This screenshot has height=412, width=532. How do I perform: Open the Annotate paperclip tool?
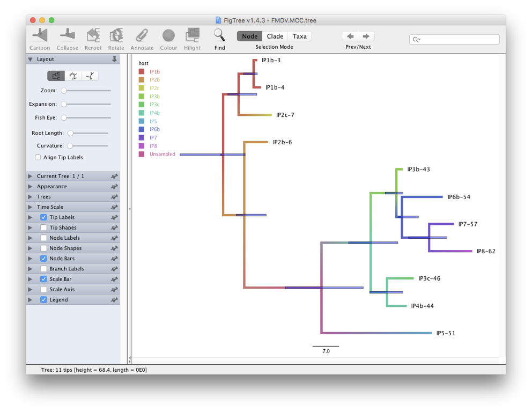click(x=142, y=35)
